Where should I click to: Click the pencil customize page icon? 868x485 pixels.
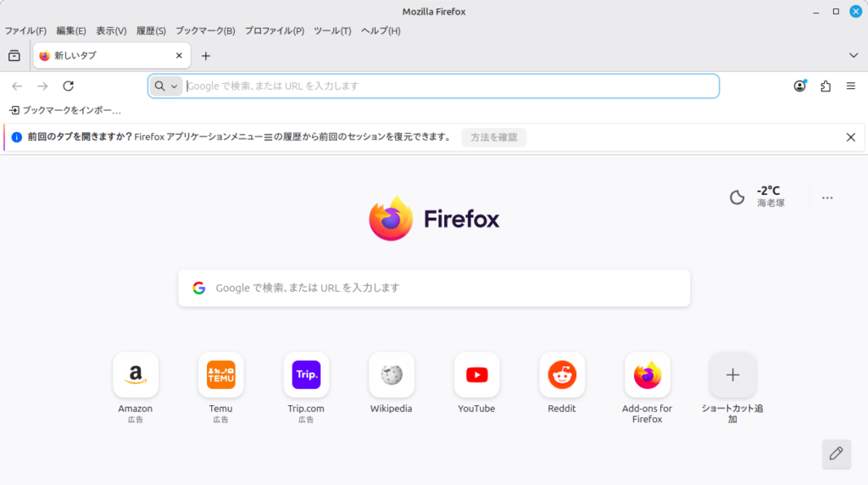(x=836, y=454)
